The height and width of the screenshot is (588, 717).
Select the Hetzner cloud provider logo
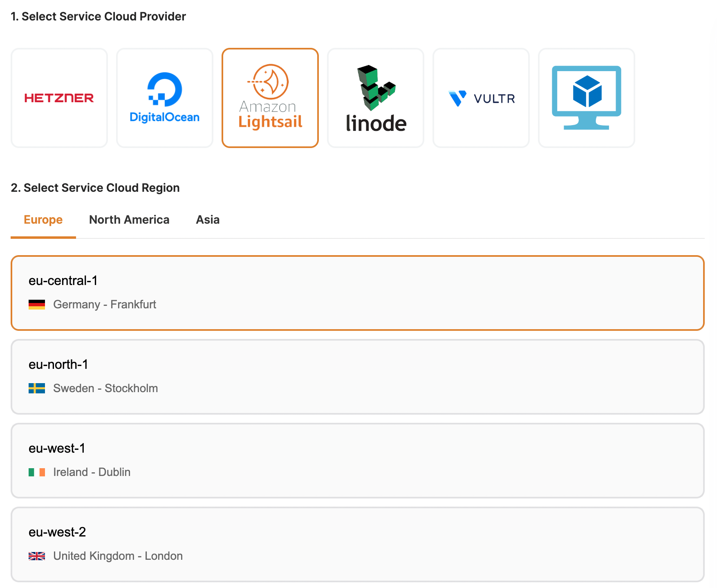(59, 98)
